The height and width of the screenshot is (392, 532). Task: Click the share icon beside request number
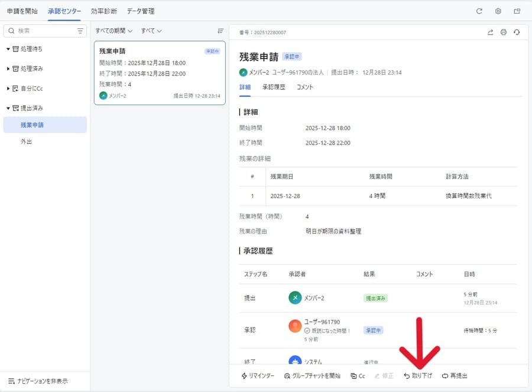[x=490, y=33]
